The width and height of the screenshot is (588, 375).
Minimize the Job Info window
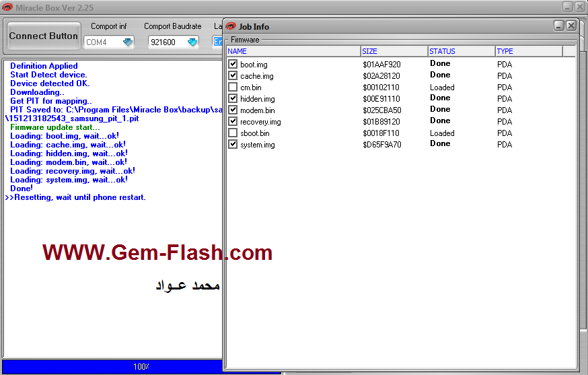(559, 26)
